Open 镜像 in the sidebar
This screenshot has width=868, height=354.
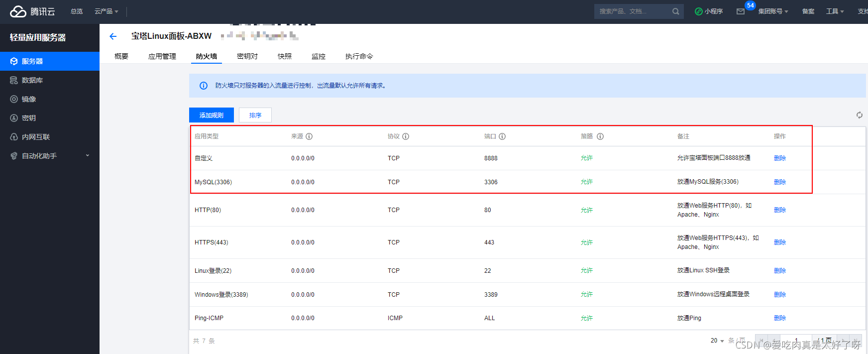[50, 99]
